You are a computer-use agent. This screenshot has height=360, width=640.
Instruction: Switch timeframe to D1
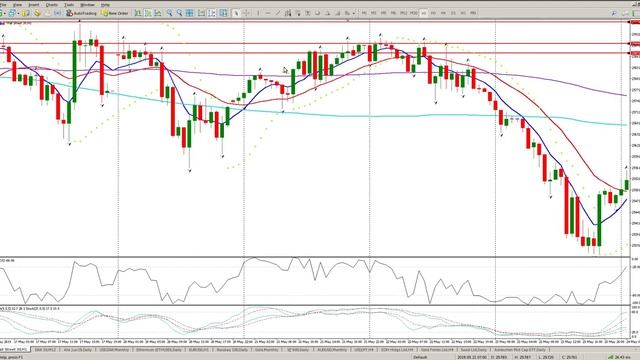(x=453, y=13)
